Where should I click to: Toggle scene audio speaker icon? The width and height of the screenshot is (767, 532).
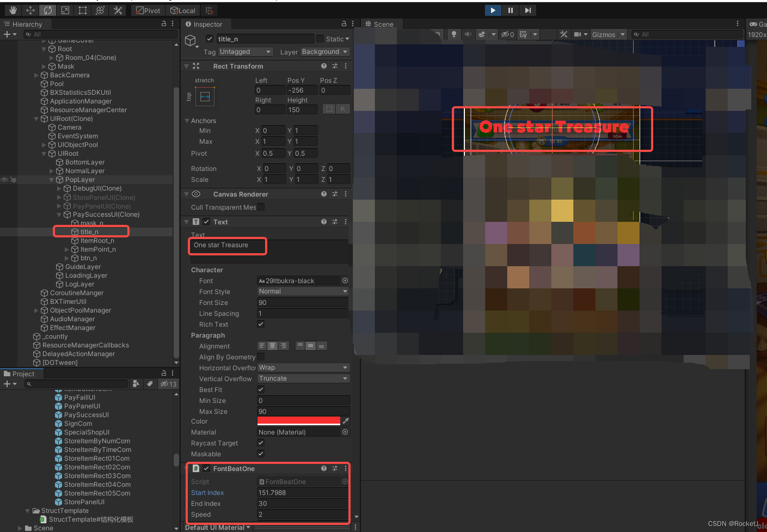pyautogui.click(x=468, y=34)
